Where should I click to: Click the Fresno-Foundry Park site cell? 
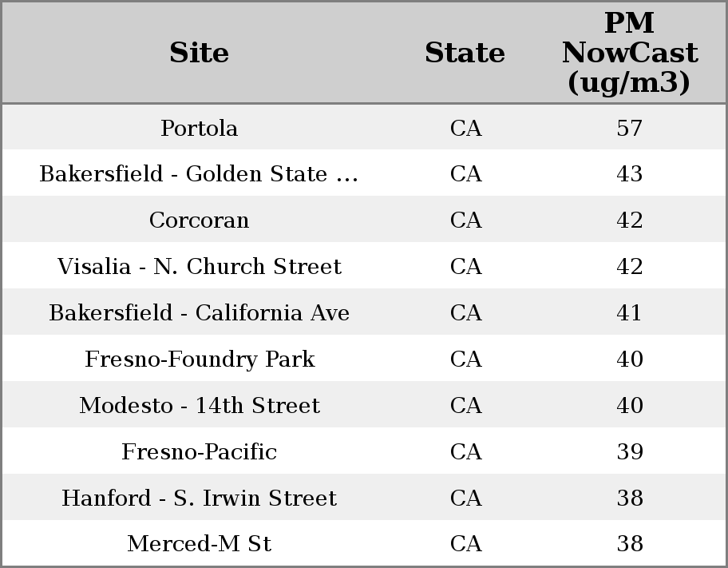[200, 359]
